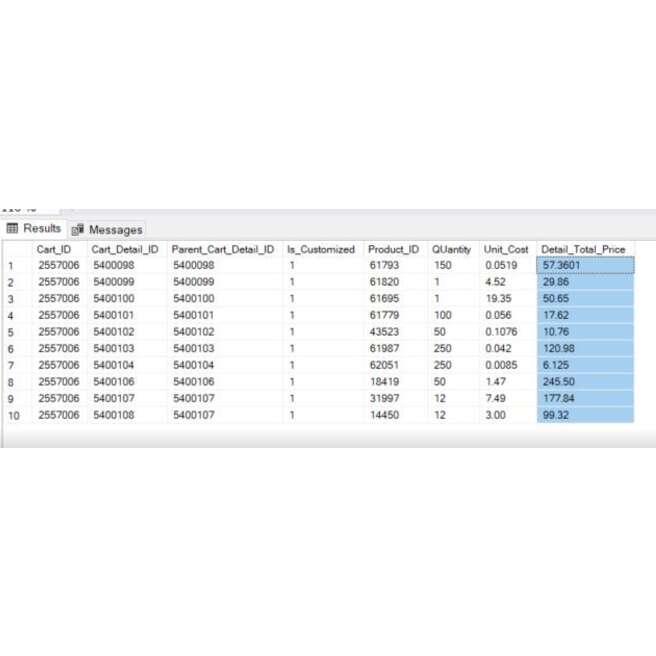Click the Results grid icon

click(x=13, y=229)
